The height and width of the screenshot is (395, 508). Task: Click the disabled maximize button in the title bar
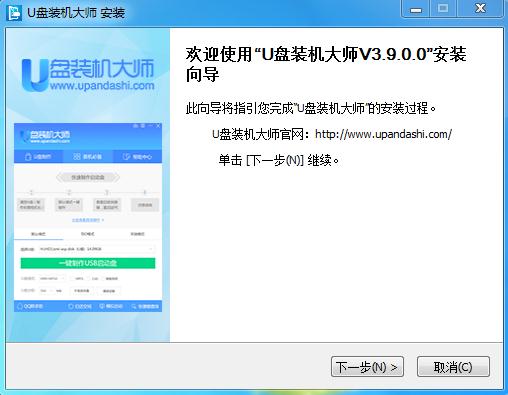[443, 8]
